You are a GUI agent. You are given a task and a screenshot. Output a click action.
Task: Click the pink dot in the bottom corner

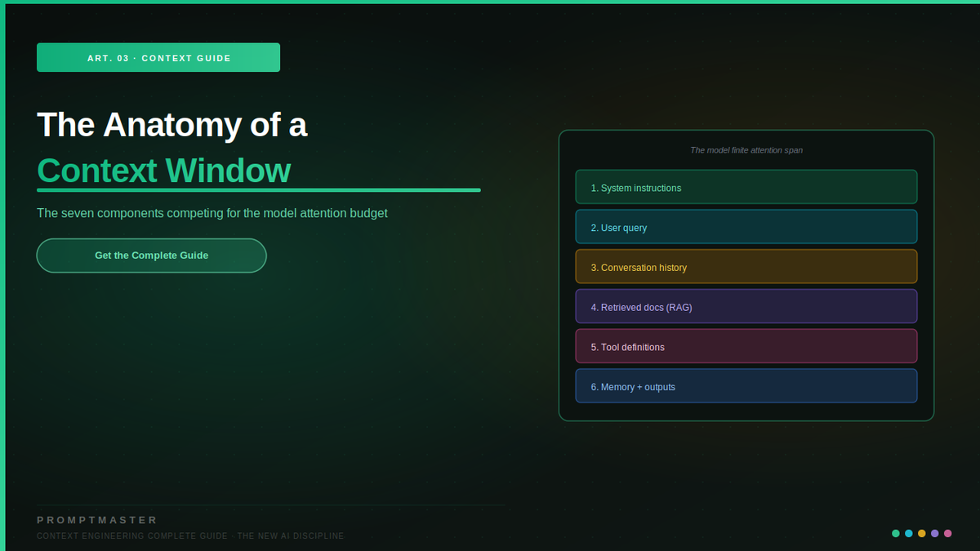coord(948,533)
